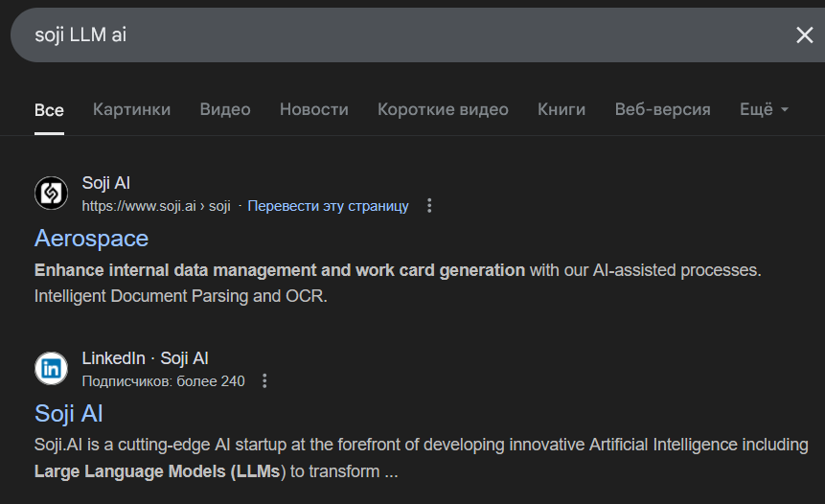Viewport: 825px width, 504px height.
Task: Click inside the search input field
Action: (x=383, y=35)
